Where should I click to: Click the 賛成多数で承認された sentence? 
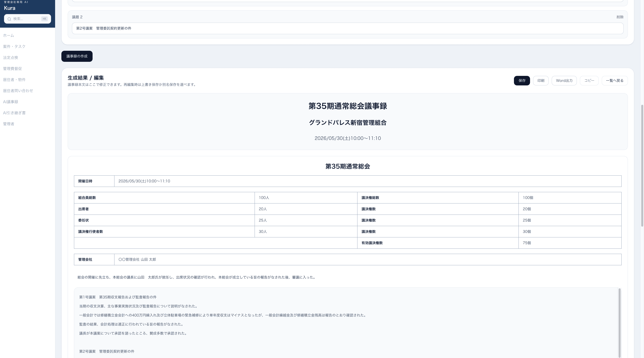point(133,333)
